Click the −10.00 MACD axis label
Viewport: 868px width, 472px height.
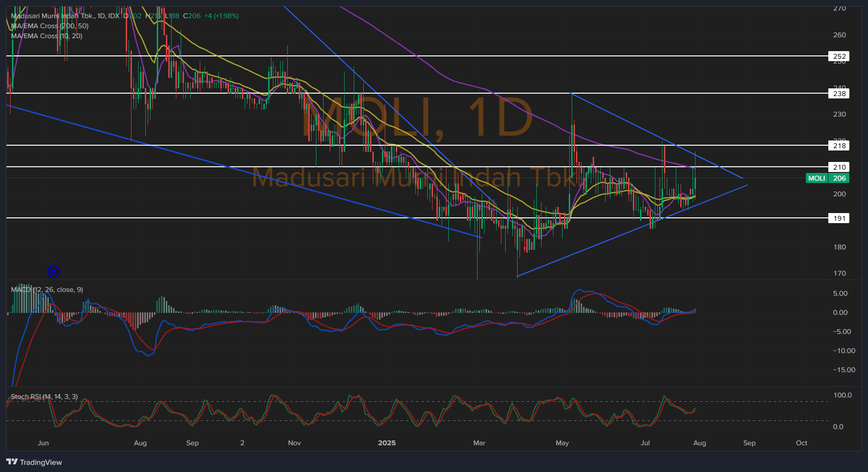tap(844, 351)
